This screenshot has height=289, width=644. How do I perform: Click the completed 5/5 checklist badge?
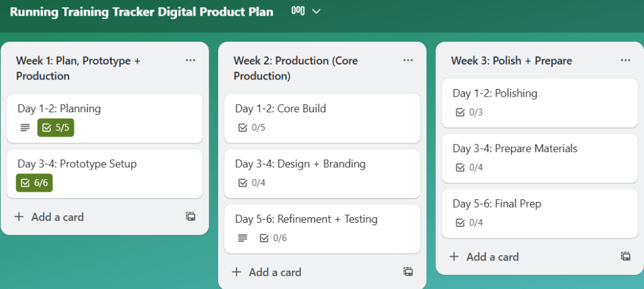point(55,127)
